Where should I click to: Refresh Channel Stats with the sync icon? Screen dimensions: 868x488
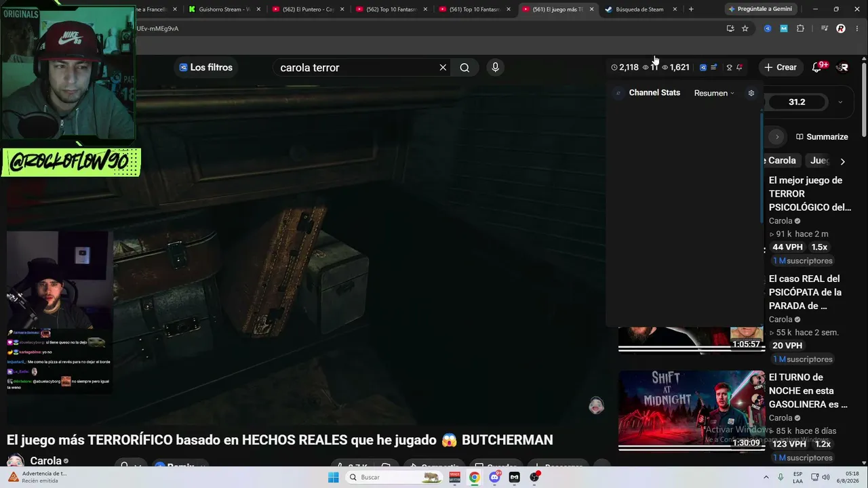(618, 93)
